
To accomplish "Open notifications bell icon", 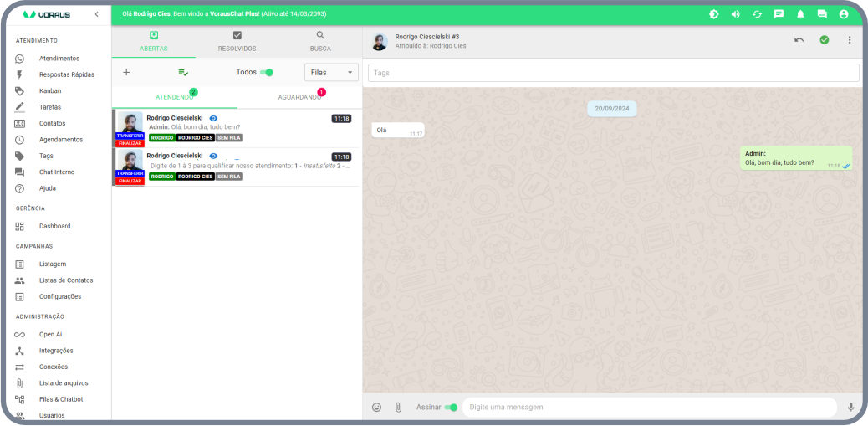I will [800, 14].
